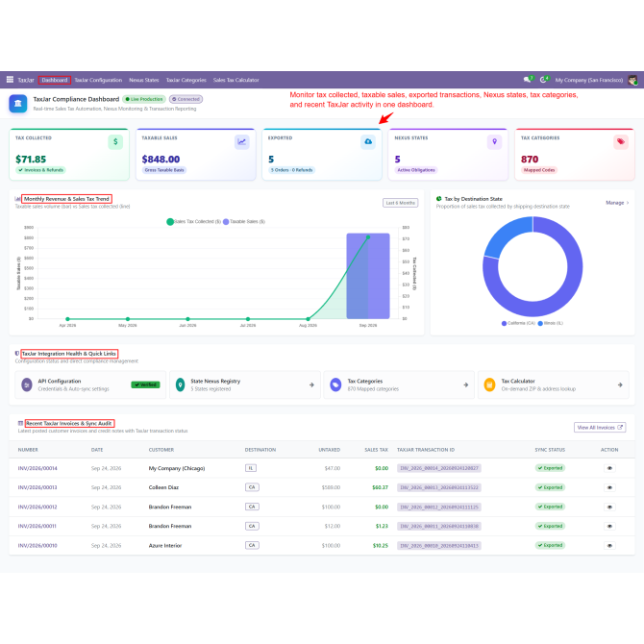This screenshot has height=644, width=644.
Task: Select the Dashboard menu item
Action: coord(55,80)
